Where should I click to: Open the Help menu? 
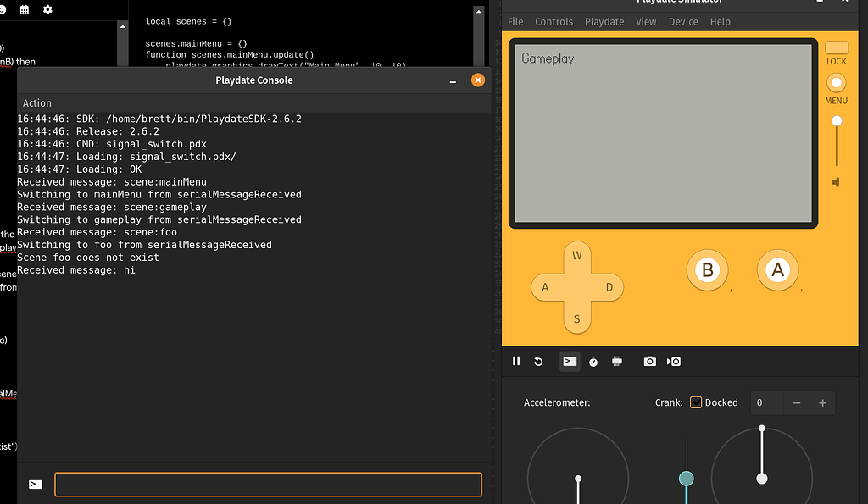click(721, 21)
